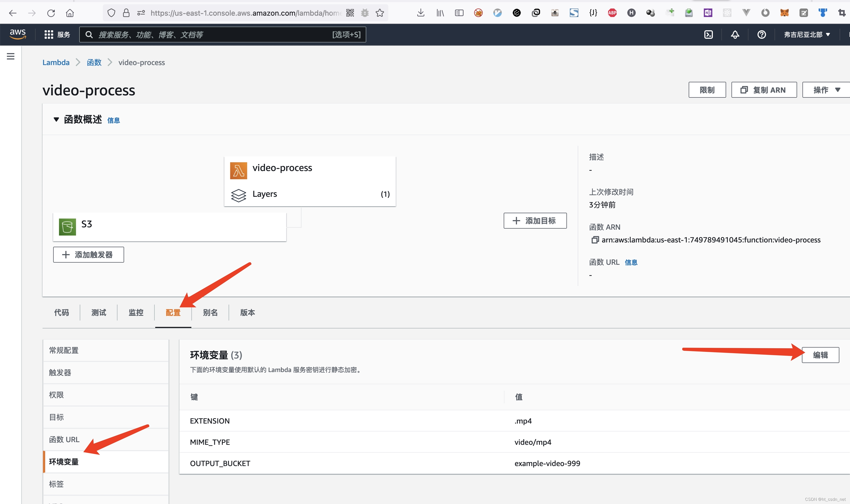This screenshot has height=504, width=850.
Task: Click the MIME_TYPE key cell
Action: [x=210, y=442]
